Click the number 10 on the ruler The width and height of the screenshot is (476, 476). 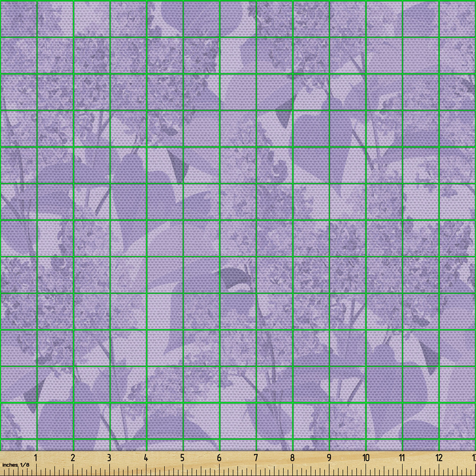[366, 458]
